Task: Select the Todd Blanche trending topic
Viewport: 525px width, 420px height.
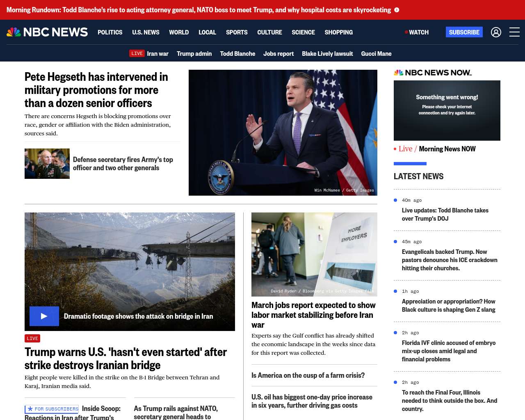Action: click(237, 53)
